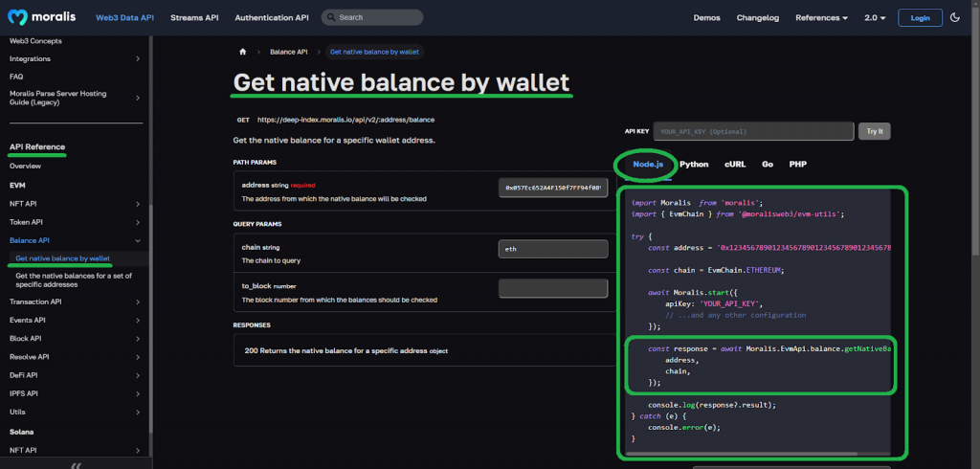Expand the Solana NFT API chevron

pyautogui.click(x=138, y=450)
